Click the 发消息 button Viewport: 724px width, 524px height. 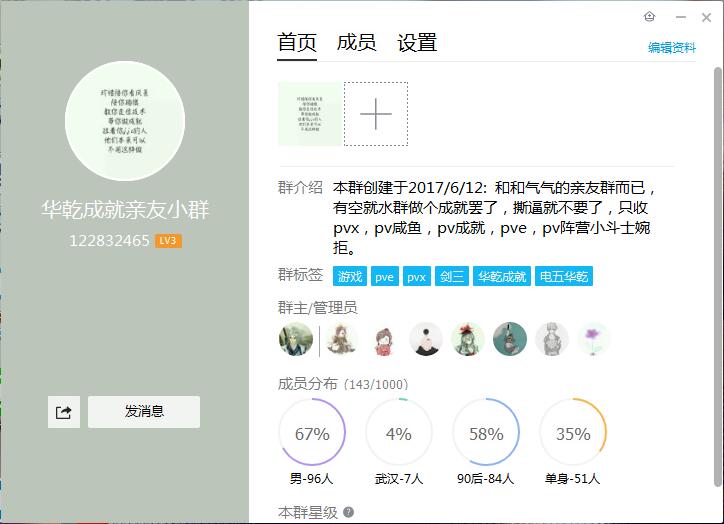tap(144, 412)
